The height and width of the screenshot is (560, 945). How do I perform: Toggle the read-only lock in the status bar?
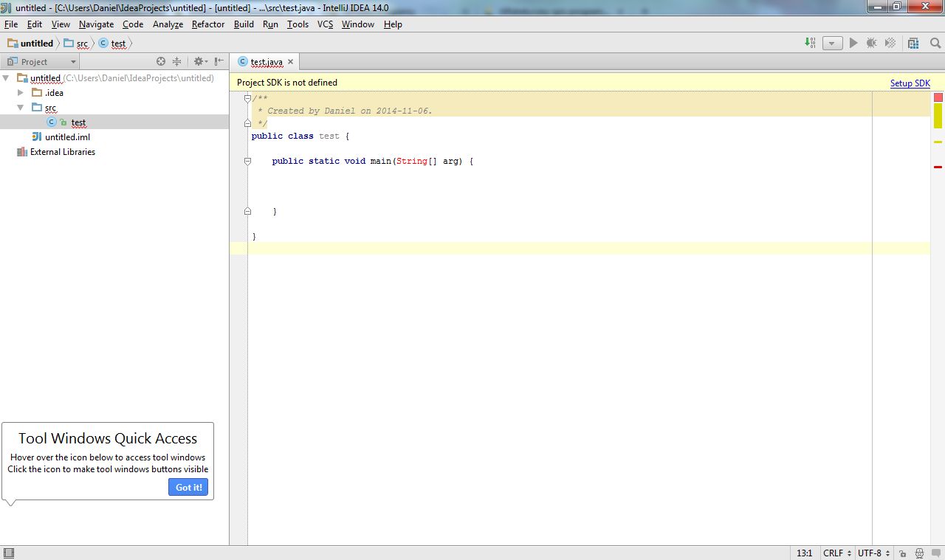[904, 553]
